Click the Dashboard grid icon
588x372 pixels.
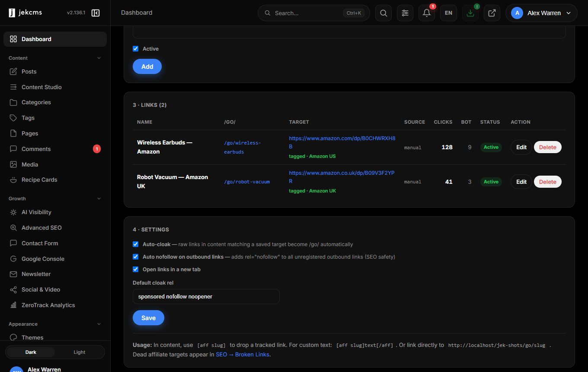point(13,39)
